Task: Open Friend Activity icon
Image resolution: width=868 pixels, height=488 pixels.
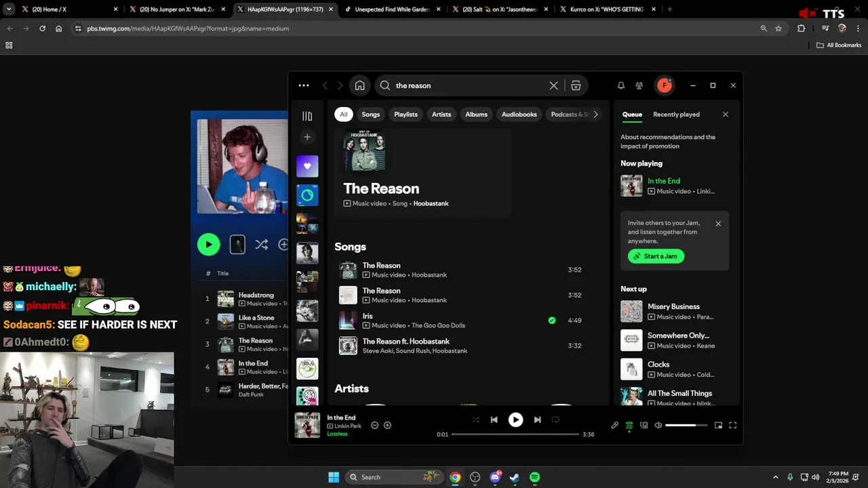Action: pos(639,85)
